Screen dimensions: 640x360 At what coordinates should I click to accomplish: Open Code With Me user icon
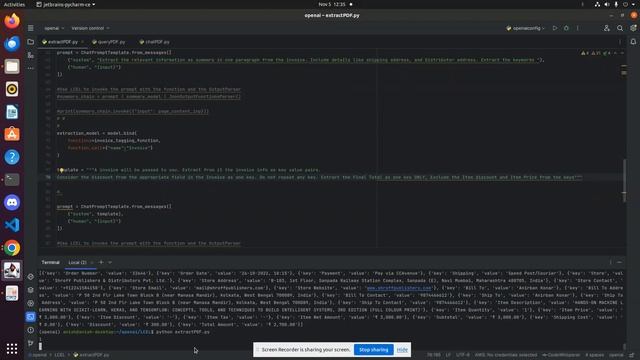(607, 28)
